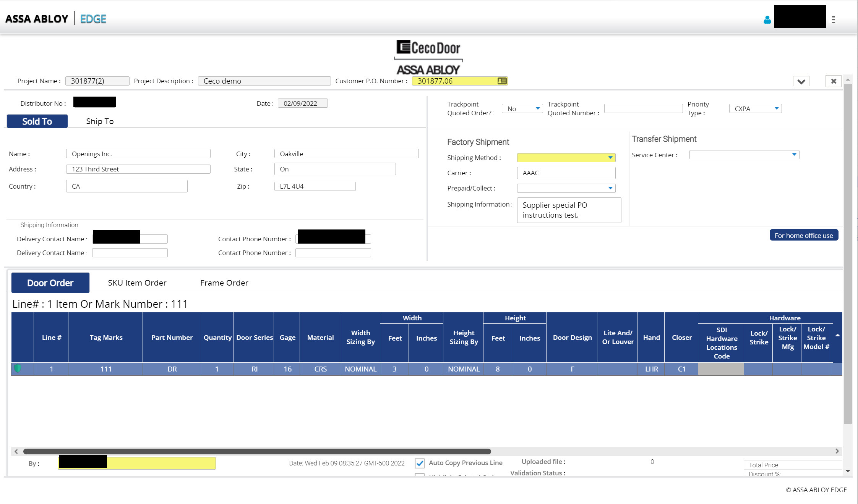The height and width of the screenshot is (504, 858).
Task: Click the Door Design cell F
Action: point(572,369)
